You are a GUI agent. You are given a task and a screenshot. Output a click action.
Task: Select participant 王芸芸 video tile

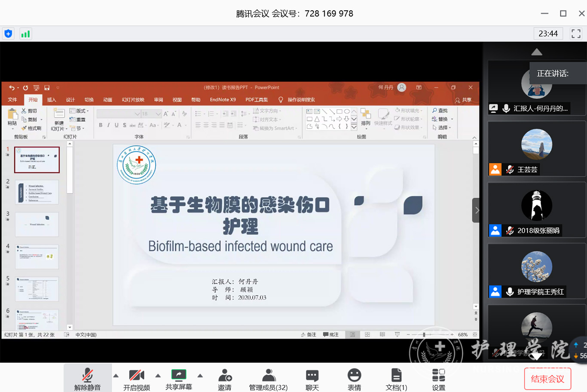(536, 149)
